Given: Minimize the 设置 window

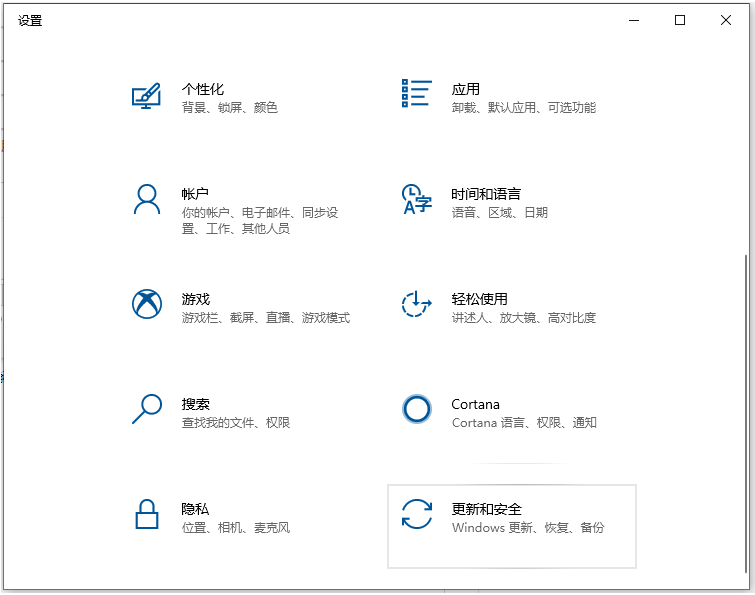Looking at the screenshot, I should (634, 20).
